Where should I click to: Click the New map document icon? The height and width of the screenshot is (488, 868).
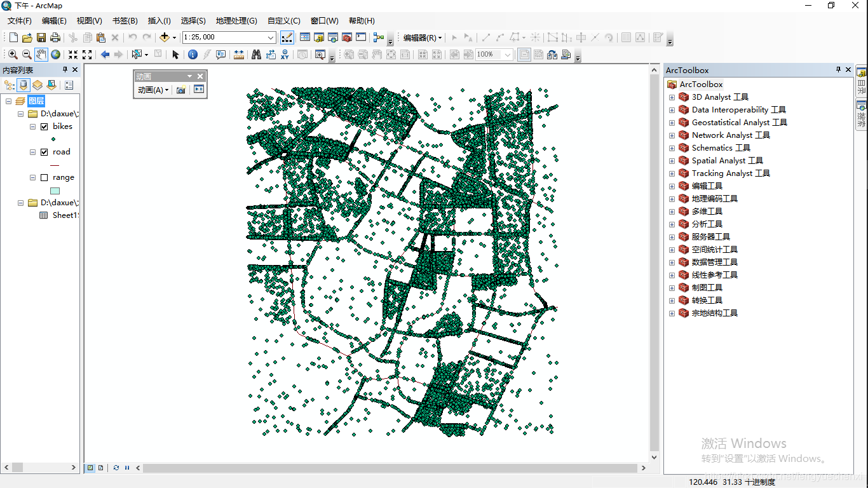(x=13, y=37)
